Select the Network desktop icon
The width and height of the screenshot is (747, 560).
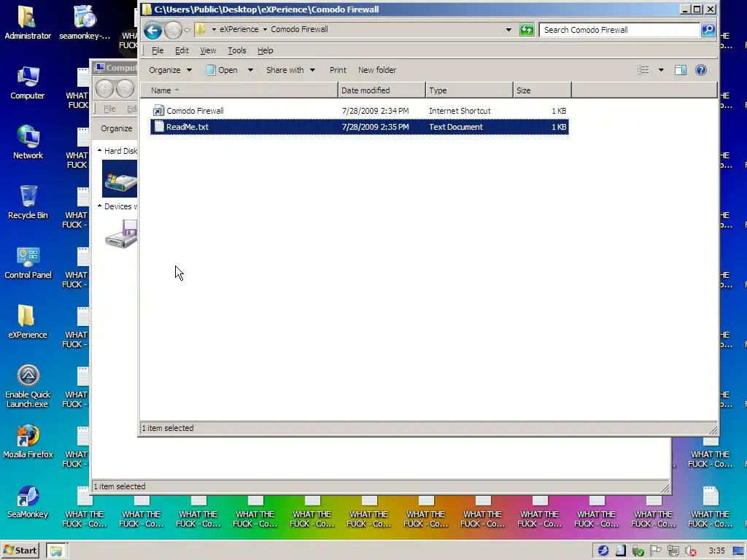pyautogui.click(x=28, y=143)
